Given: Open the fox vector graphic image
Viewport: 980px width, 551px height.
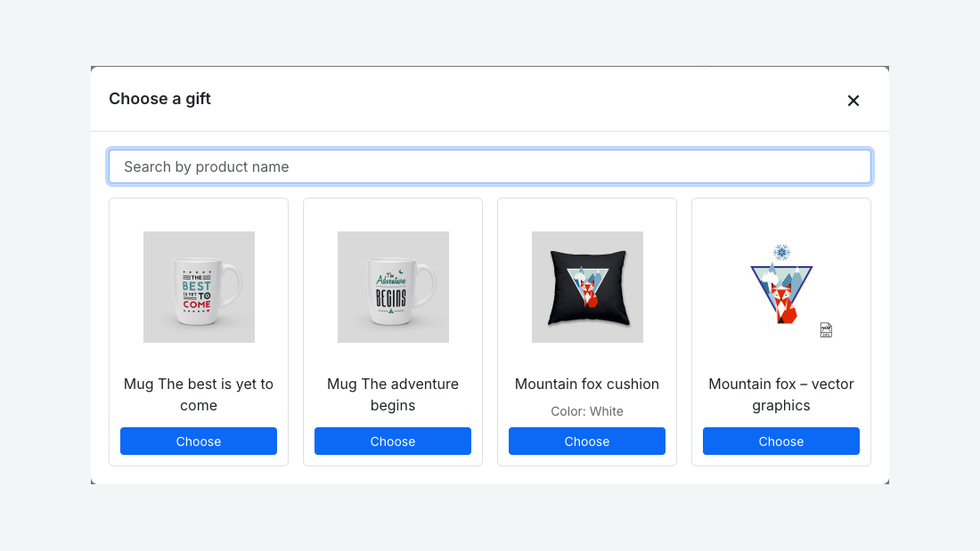Looking at the screenshot, I should click(781, 287).
